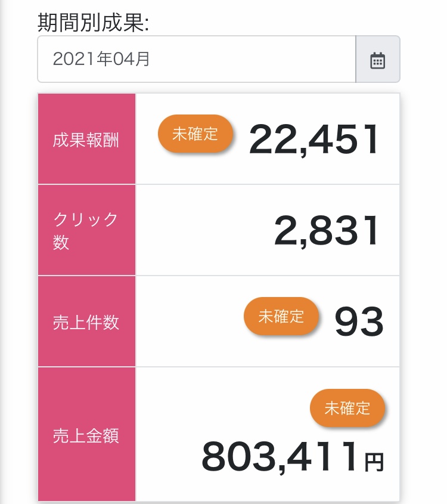
Task: Tap the 売上件数 pink label cell
Action: tap(86, 321)
